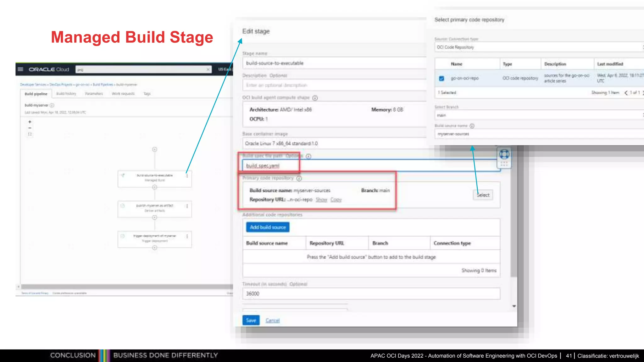Add stage after publish-myserver-as-artifact
Screen dimensions: 644x362
click(154, 217)
